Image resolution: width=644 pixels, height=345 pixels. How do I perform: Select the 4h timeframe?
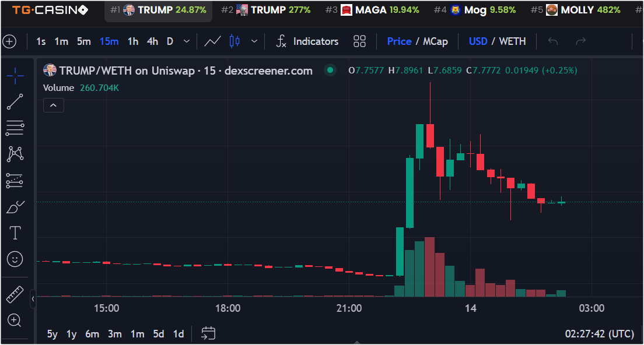[x=152, y=41]
